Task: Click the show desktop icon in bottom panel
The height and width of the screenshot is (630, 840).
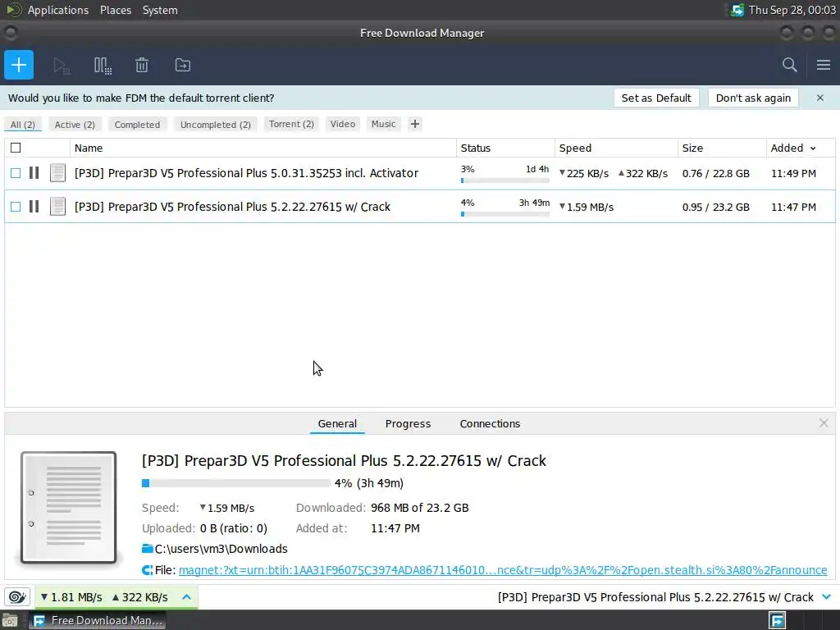Action: (9, 620)
